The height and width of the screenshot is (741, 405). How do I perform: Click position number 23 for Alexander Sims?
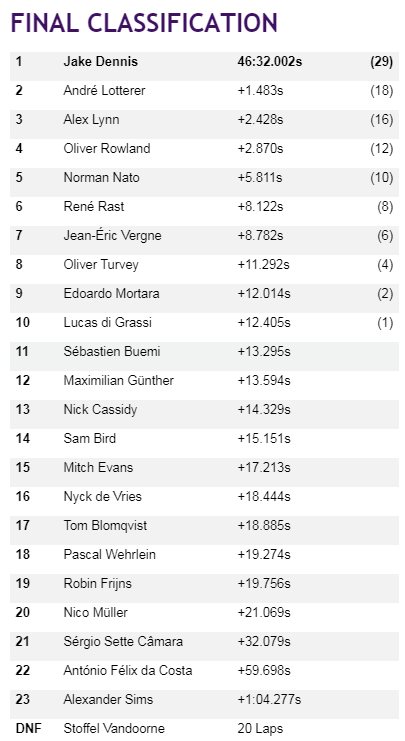click(22, 699)
